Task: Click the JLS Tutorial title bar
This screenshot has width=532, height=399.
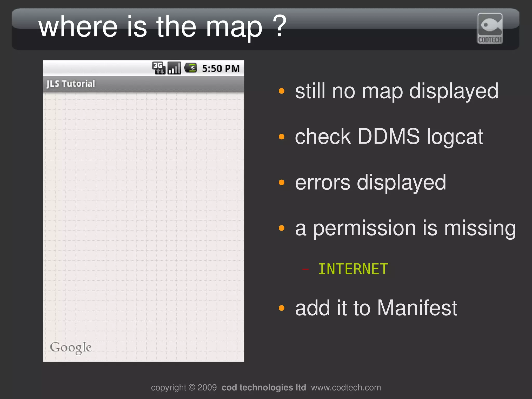Action: pyautogui.click(x=143, y=84)
